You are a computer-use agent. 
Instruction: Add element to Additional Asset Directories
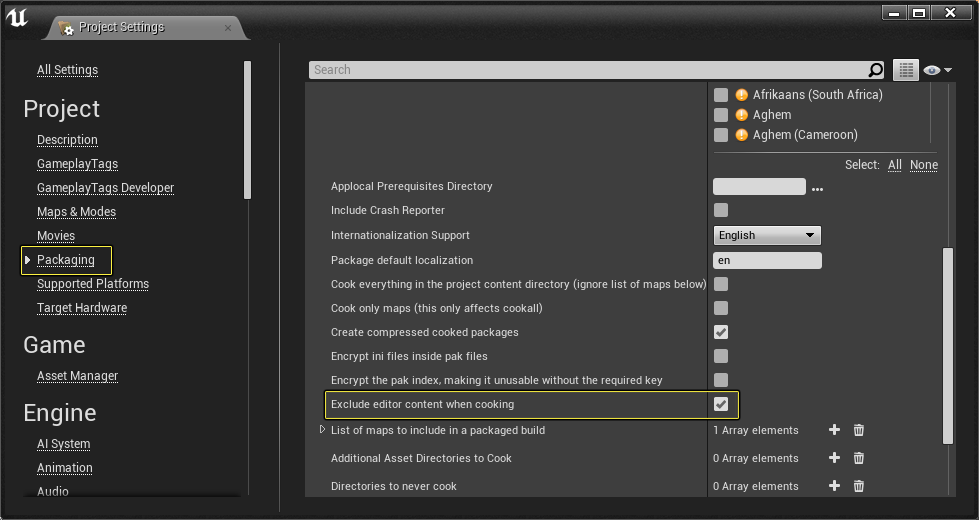point(834,458)
